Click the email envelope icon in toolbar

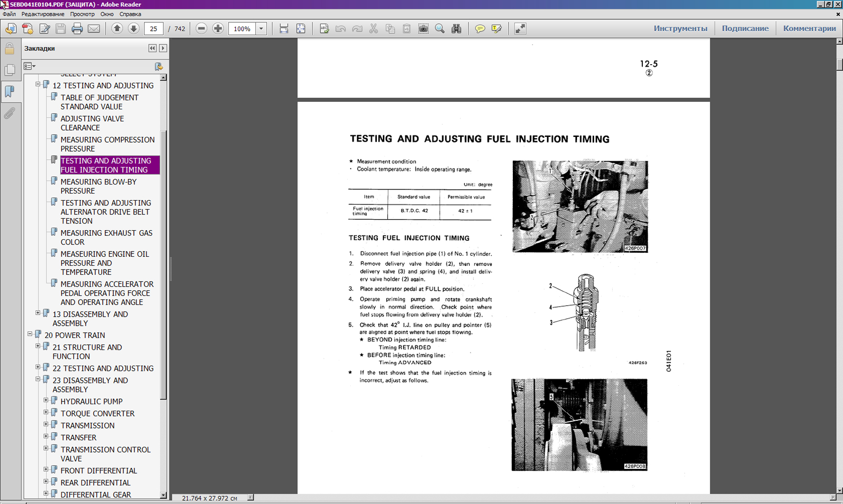tap(94, 29)
